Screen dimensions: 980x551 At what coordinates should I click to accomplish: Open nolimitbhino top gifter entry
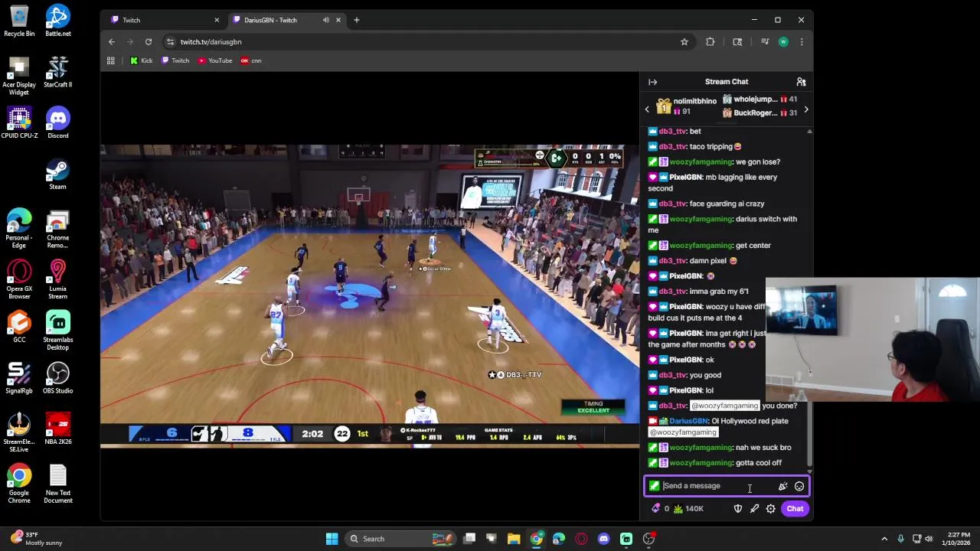pyautogui.click(x=686, y=106)
